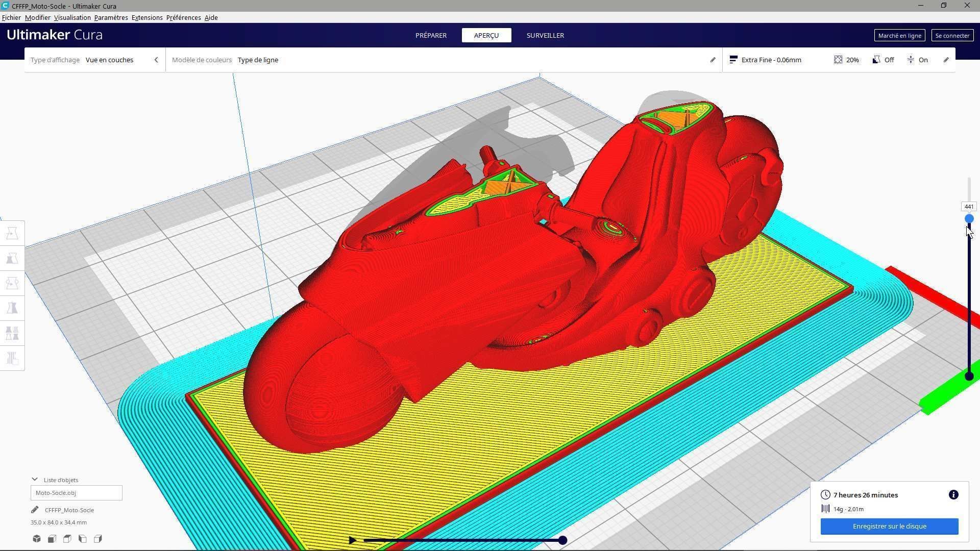This screenshot has height=551, width=980.
Task: Open the Fichier menu
Action: tap(11, 17)
